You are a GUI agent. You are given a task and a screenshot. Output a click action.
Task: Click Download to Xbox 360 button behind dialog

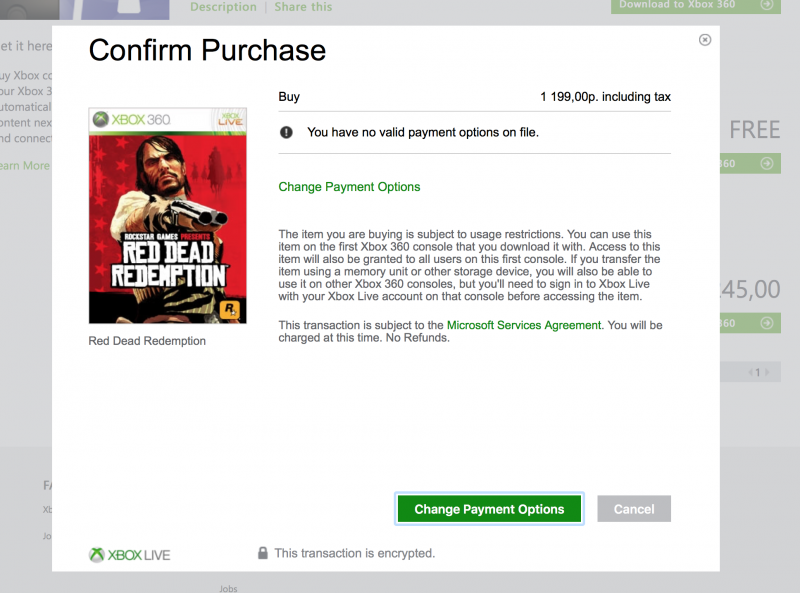pyautogui.click(x=696, y=5)
